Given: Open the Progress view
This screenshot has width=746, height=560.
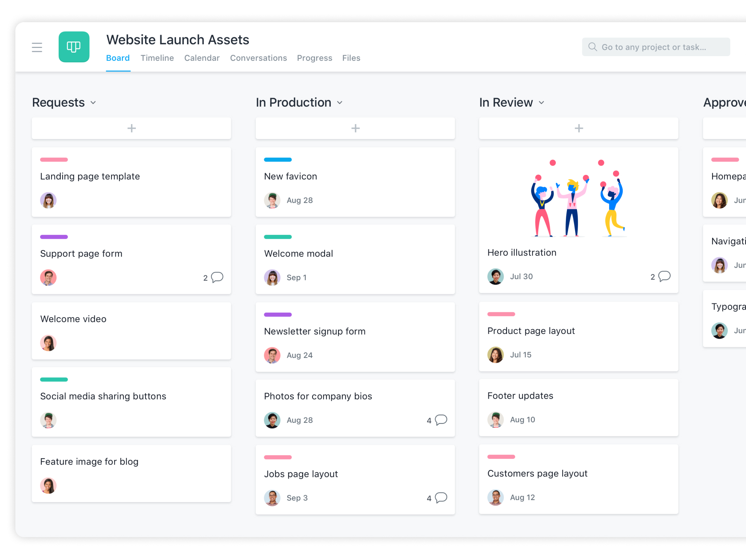Looking at the screenshot, I should [314, 58].
